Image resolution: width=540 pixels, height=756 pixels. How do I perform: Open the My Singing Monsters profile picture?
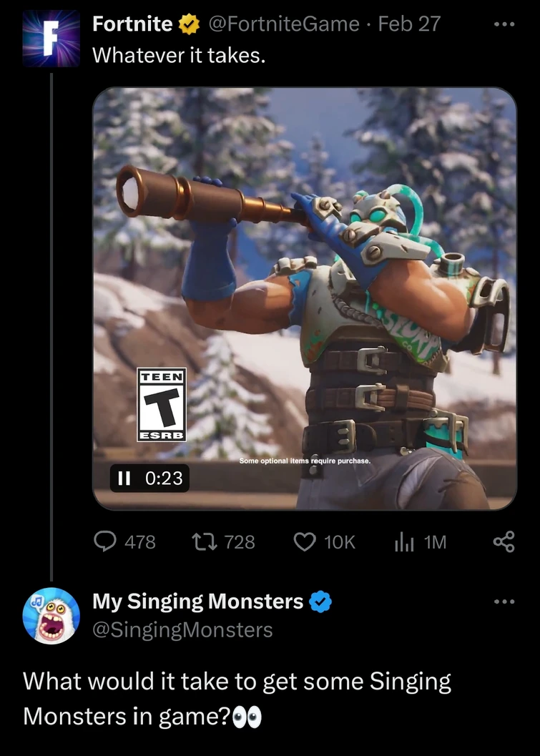[x=51, y=617]
